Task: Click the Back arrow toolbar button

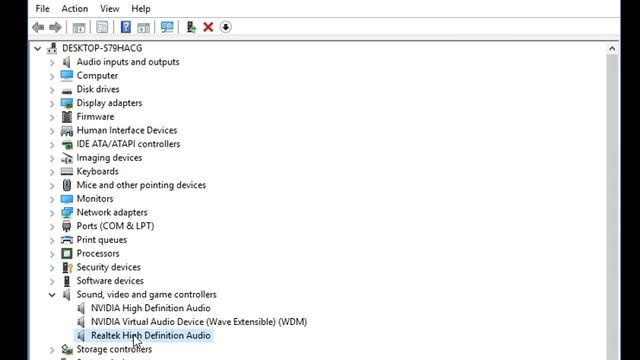Action: 38,27
